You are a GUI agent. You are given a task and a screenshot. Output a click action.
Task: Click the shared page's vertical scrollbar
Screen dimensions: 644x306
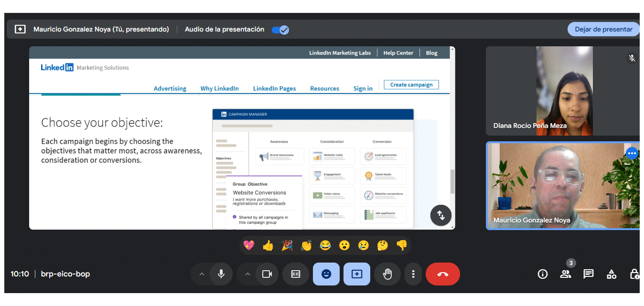coord(452,181)
